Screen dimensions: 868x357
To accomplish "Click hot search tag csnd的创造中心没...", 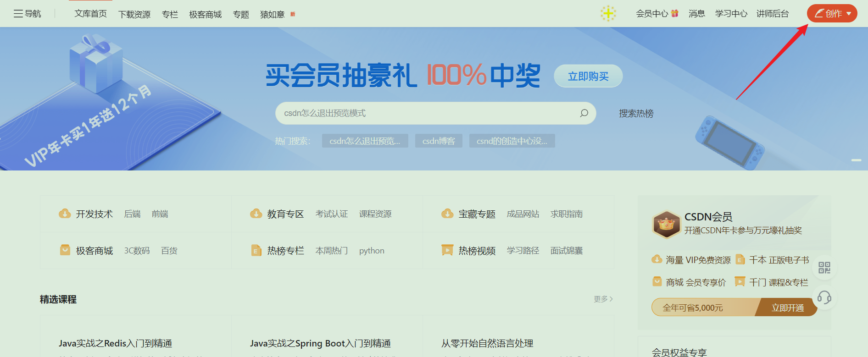I will click(x=512, y=141).
